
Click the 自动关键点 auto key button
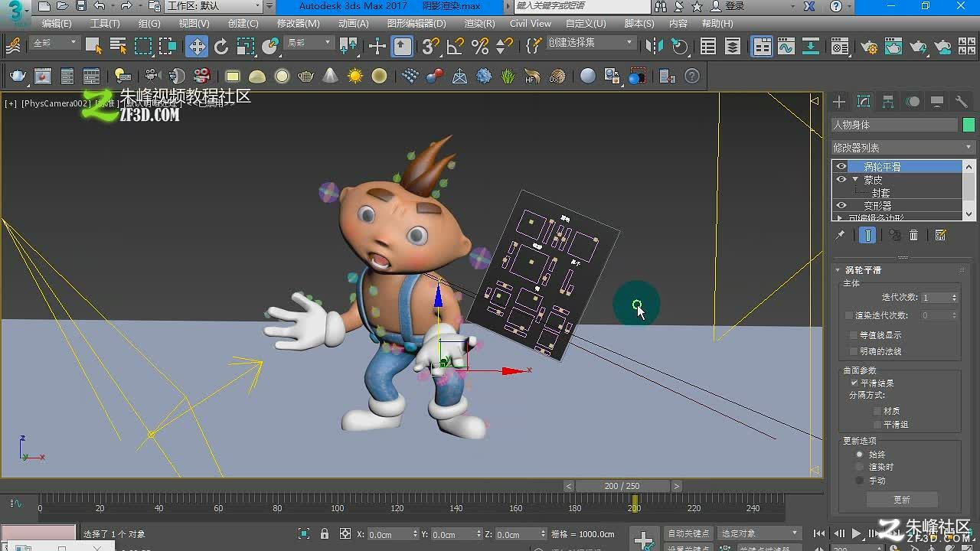(x=688, y=533)
